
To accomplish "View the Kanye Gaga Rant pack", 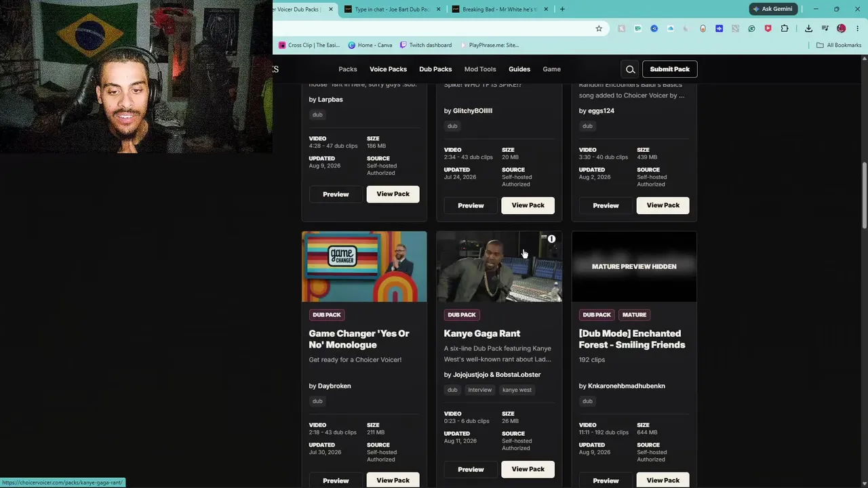I will click(528, 469).
